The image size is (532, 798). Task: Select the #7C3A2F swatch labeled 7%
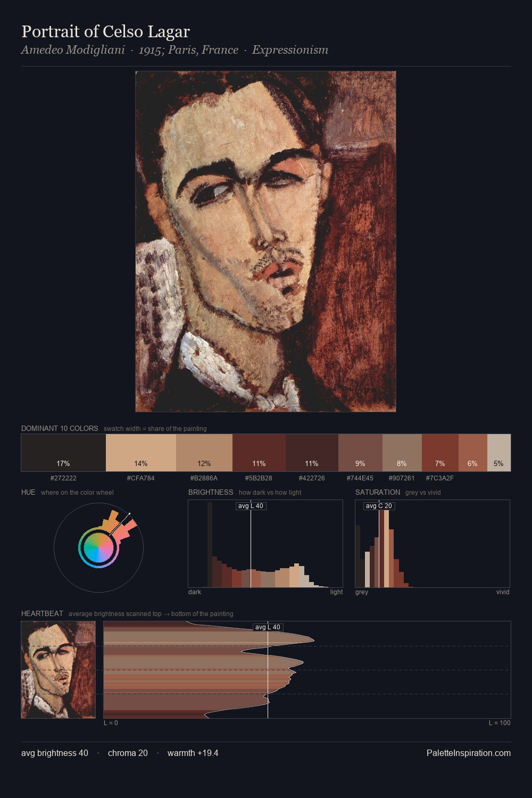pyautogui.click(x=440, y=453)
